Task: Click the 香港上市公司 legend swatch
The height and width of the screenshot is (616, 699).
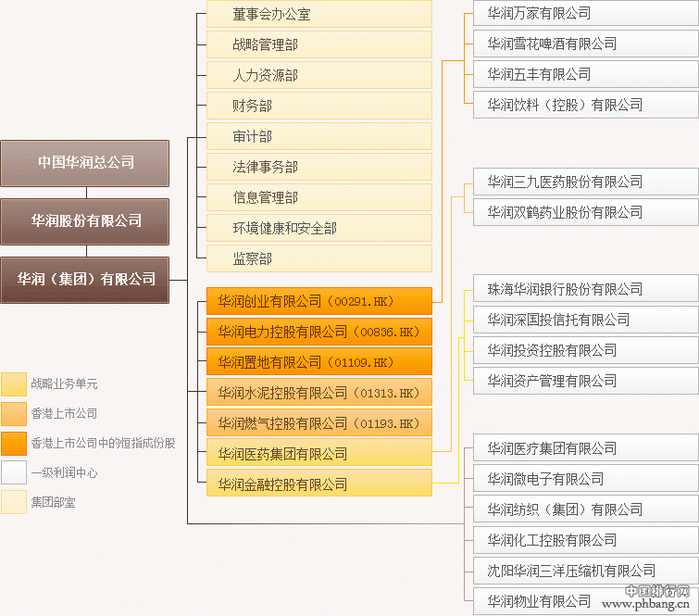Action: [14, 414]
